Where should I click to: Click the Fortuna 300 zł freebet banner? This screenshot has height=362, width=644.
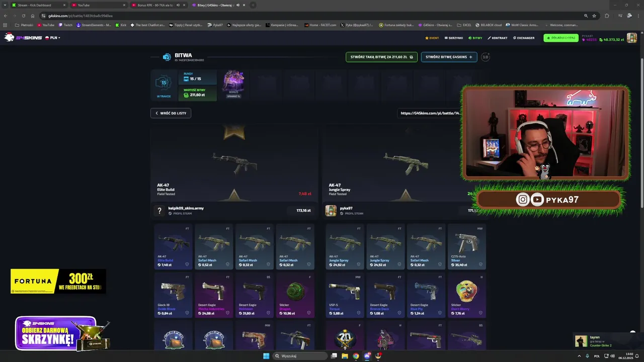[58, 282]
